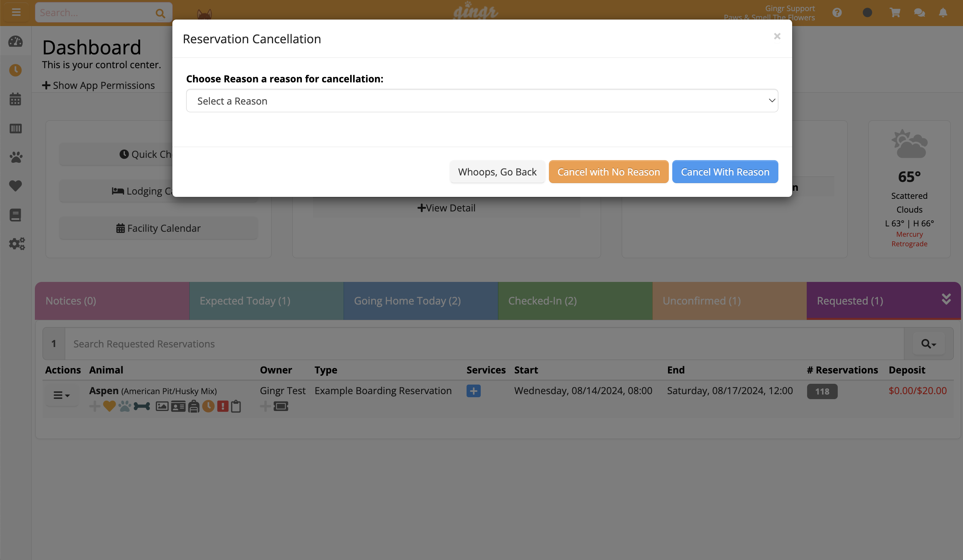Click orange clock icon under Aspen
The width and height of the screenshot is (963, 560).
[208, 406]
